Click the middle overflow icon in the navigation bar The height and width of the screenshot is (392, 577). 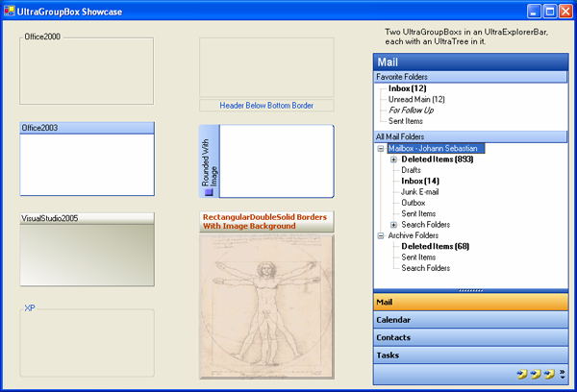[x=536, y=374]
